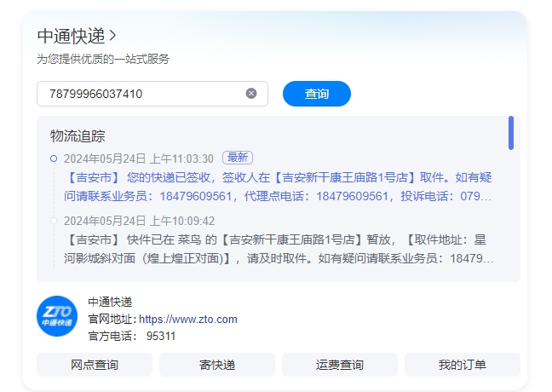Screen dimensions: 552x392
Task: Click the latest signed-for status message
Action: point(278,187)
